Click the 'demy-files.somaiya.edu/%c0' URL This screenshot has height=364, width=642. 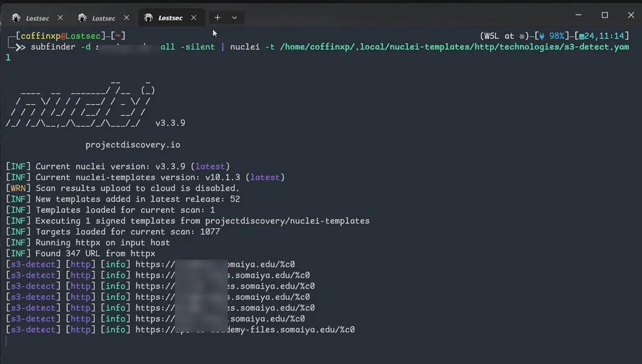(245, 330)
